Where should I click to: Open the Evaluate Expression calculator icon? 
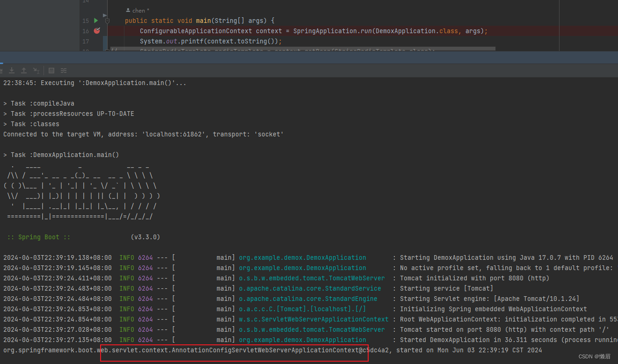[x=51, y=71]
